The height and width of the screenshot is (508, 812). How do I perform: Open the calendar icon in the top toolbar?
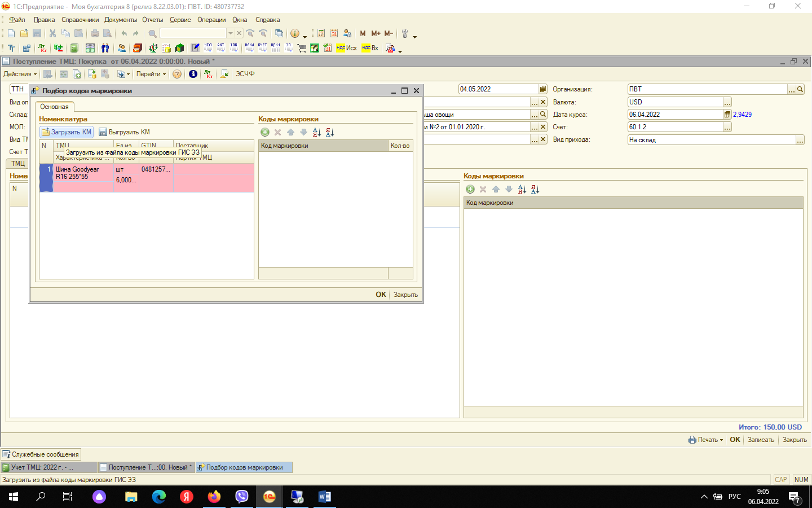tap(334, 33)
